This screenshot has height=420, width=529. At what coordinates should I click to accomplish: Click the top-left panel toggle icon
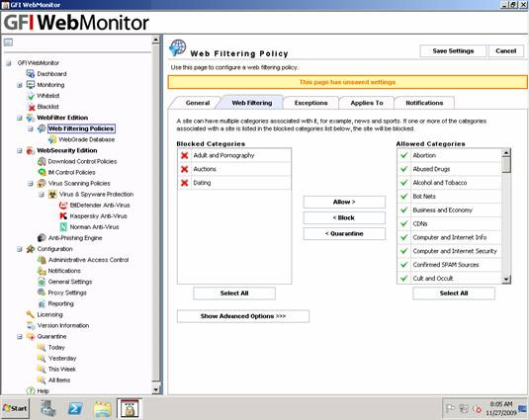[x=8, y=42]
